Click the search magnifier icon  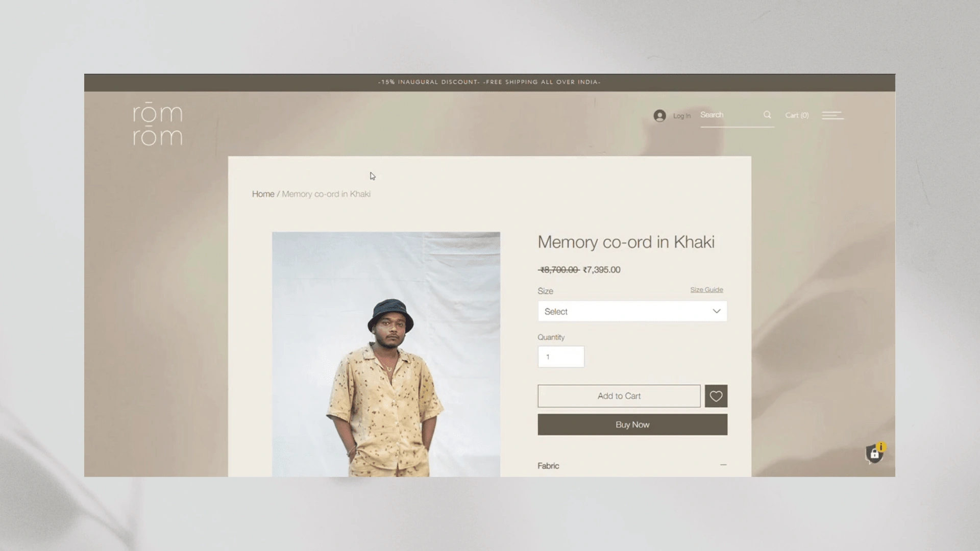(767, 115)
